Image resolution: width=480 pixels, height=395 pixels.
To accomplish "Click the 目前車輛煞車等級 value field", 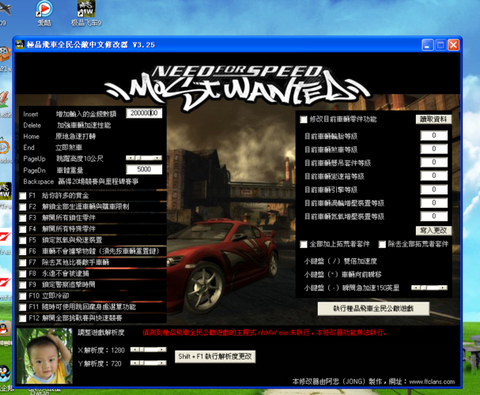I will tap(434, 149).
